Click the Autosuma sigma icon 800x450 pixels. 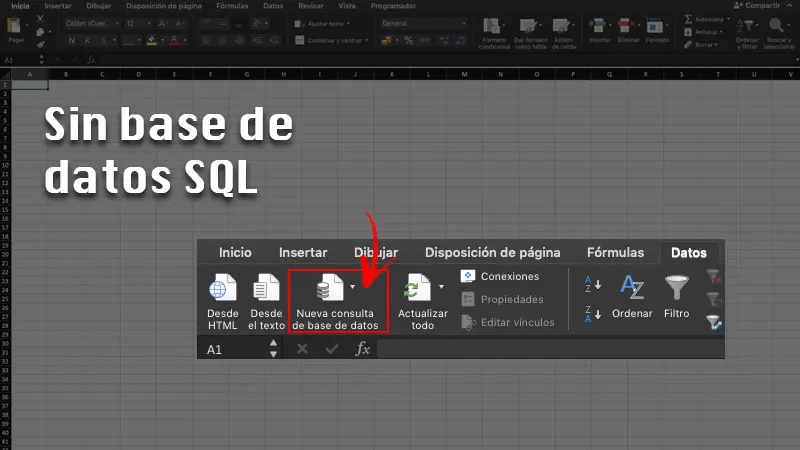(x=688, y=19)
